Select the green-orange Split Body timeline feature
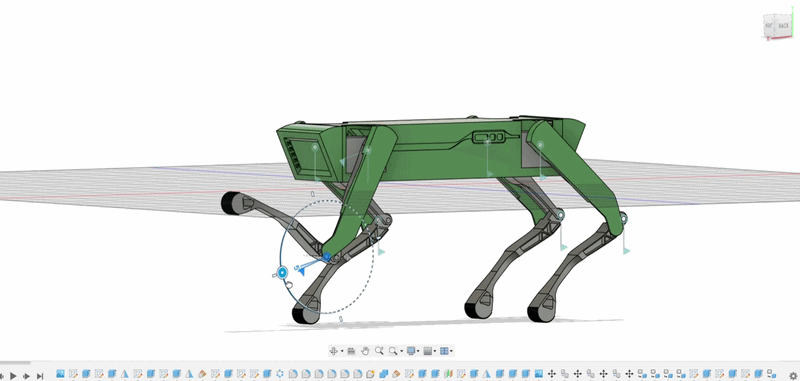Screen dimensions: 800x381 (x=448, y=374)
